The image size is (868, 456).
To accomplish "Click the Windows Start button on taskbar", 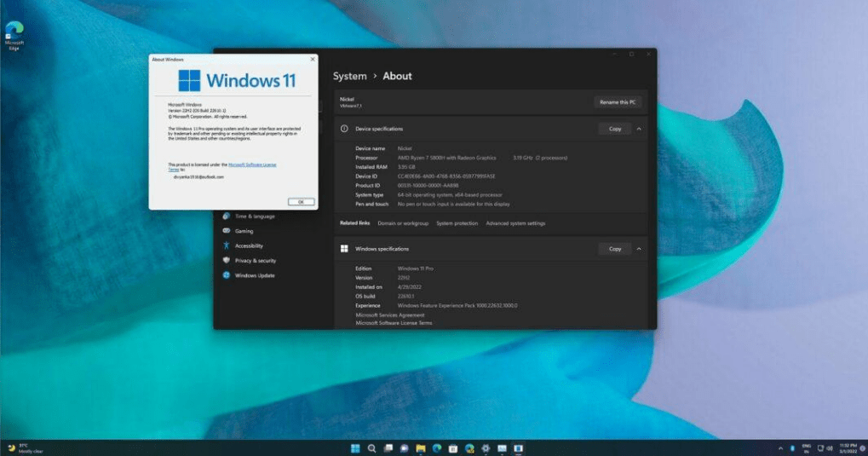I will click(x=354, y=447).
